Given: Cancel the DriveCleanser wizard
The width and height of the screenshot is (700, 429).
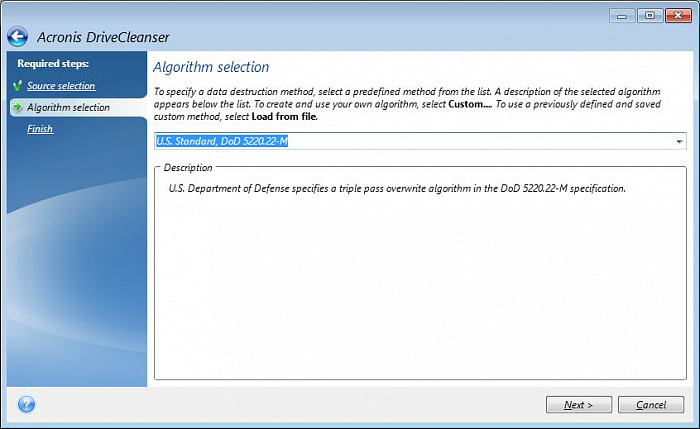Looking at the screenshot, I should [651, 405].
